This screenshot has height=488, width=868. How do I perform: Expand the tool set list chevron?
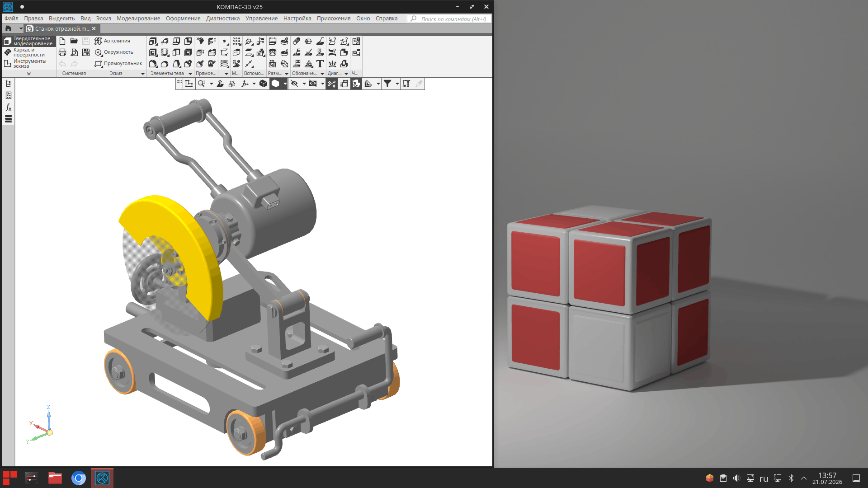tap(28, 74)
